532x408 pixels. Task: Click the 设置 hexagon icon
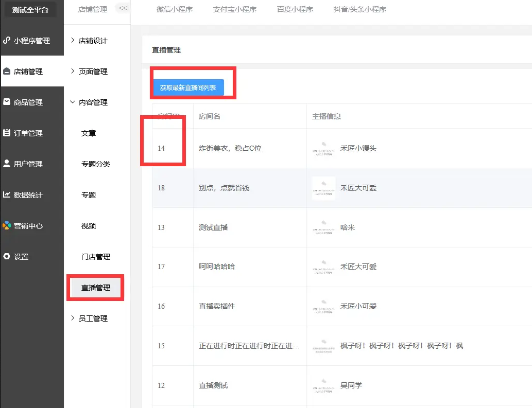click(x=7, y=256)
